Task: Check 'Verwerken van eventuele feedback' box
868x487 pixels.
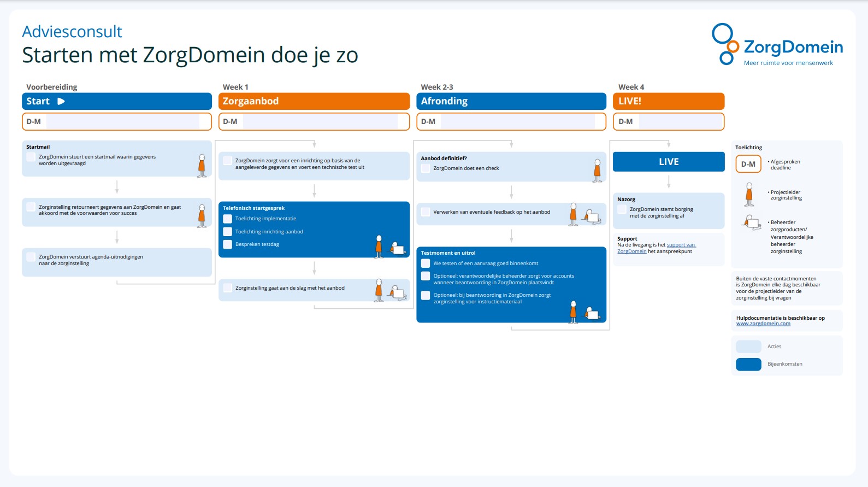Action: [x=426, y=212]
